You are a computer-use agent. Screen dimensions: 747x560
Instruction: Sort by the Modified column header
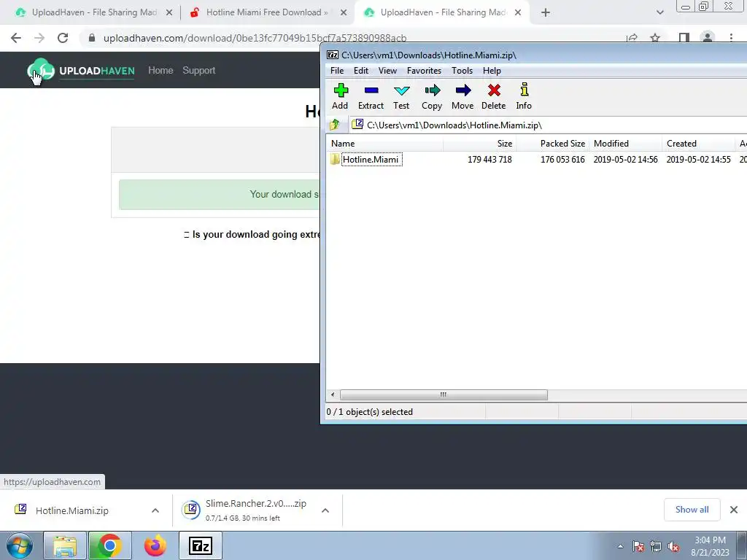coord(625,144)
